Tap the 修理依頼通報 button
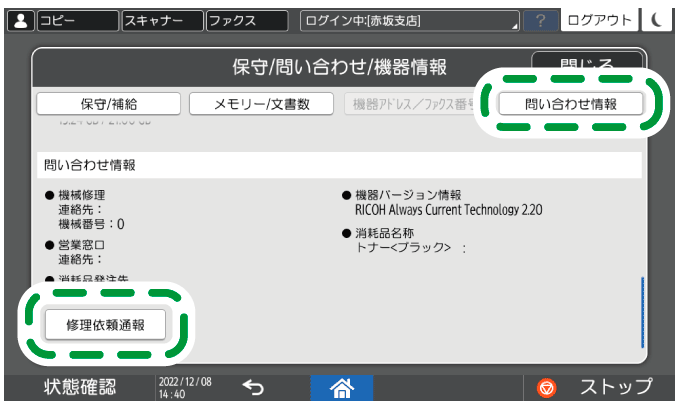Image resolution: width=679 pixels, height=404 pixels. point(105,325)
